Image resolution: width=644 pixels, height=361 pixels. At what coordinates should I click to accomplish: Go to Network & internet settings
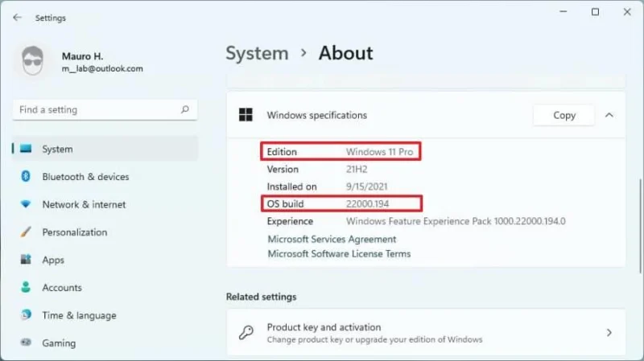pos(84,204)
